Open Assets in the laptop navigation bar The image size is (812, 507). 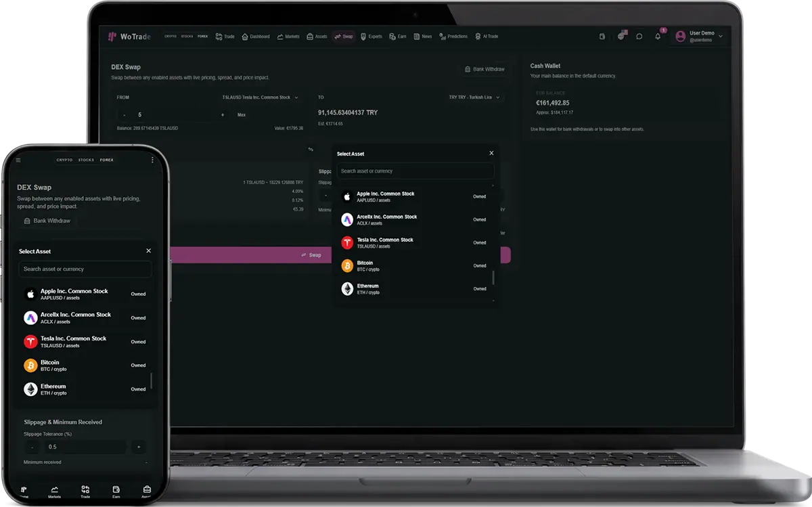click(x=317, y=37)
